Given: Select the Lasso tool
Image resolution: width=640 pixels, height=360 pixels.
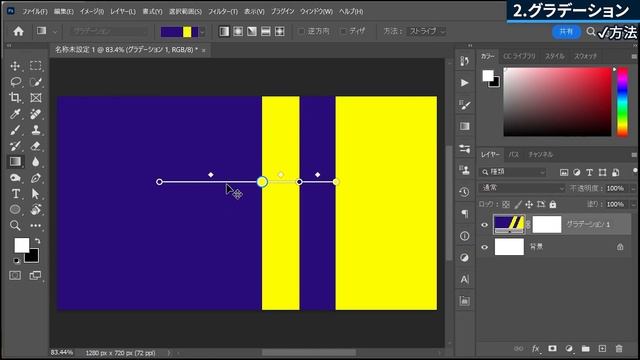Looking at the screenshot, I should pos(15,82).
